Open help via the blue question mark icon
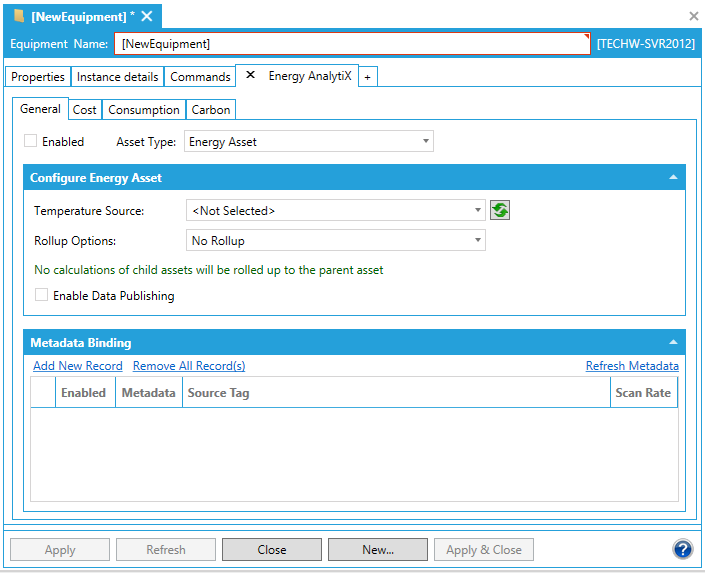The image size is (705, 573). point(683,549)
